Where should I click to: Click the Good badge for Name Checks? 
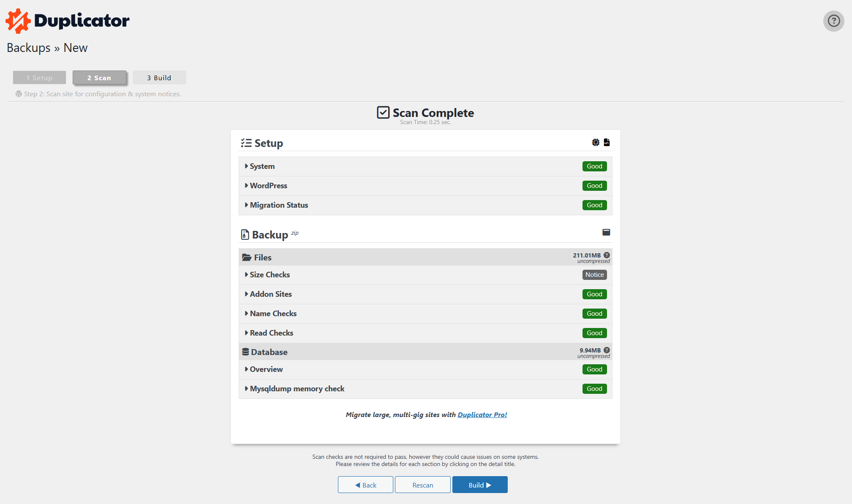click(x=594, y=314)
